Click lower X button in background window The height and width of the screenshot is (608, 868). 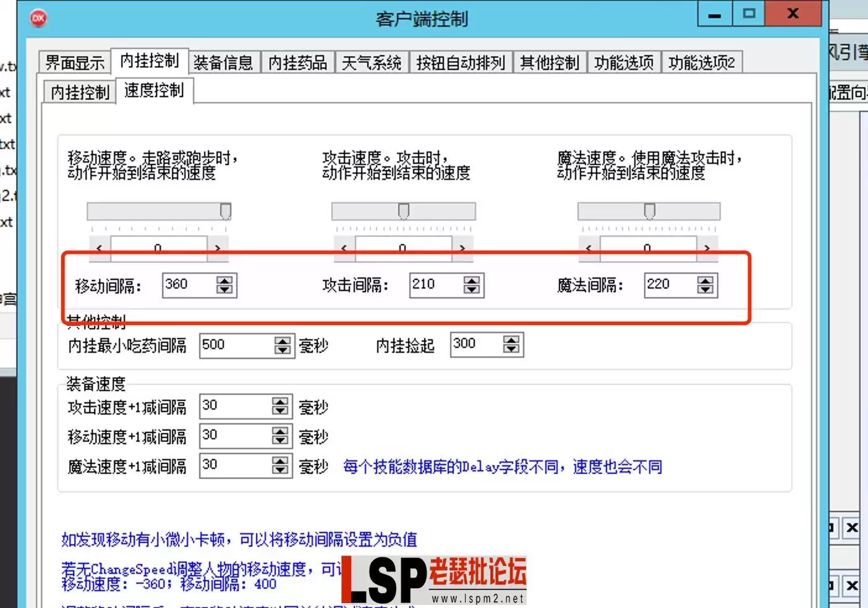click(x=853, y=585)
